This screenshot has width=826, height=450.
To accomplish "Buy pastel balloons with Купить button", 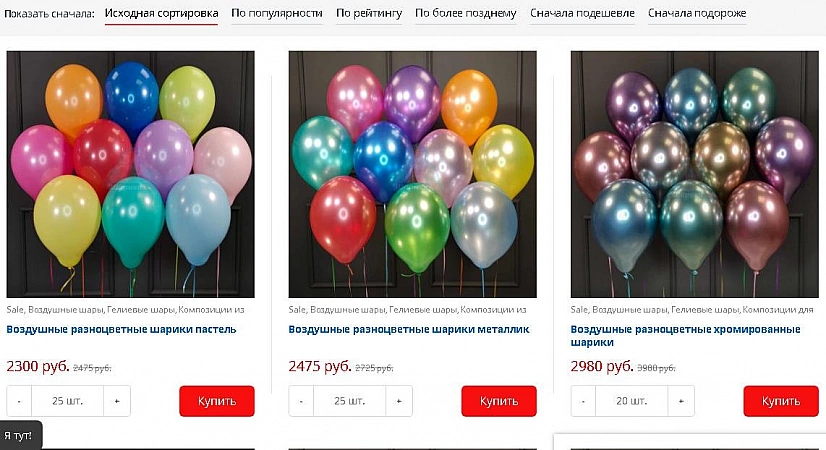I will 217,401.
